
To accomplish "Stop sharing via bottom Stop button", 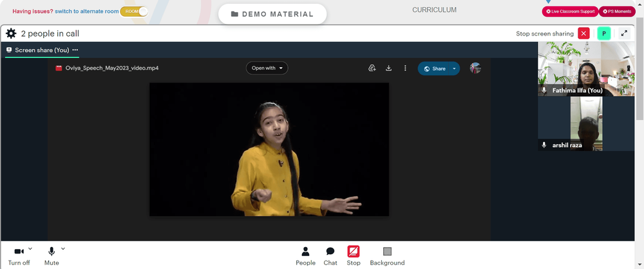I will (353, 256).
